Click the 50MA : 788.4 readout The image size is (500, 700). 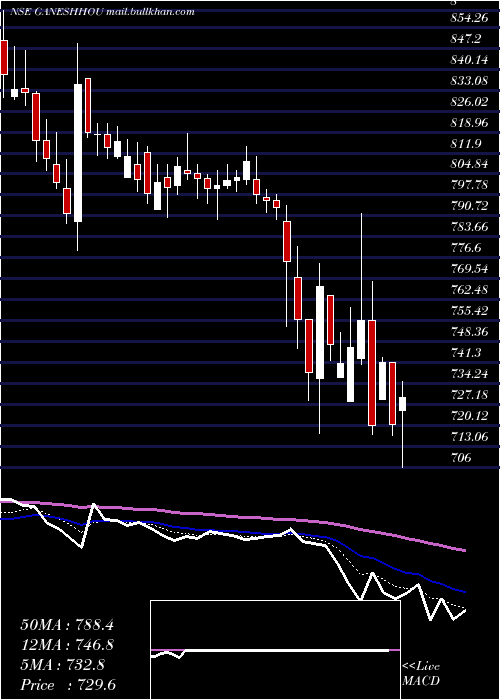67,625
